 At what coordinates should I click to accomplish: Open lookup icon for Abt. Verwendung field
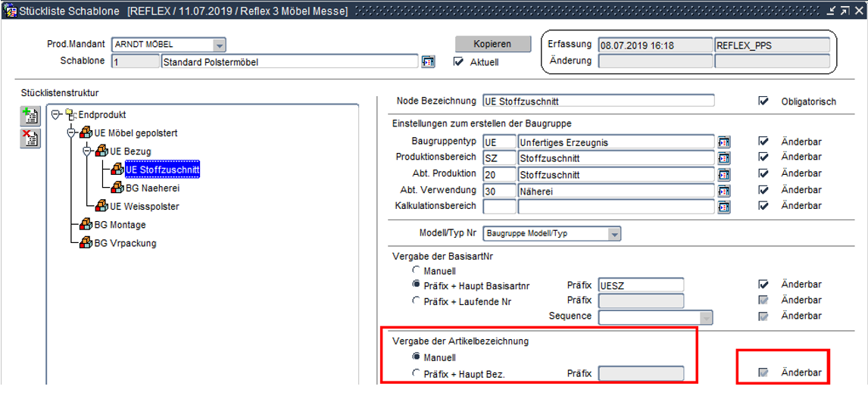click(724, 191)
